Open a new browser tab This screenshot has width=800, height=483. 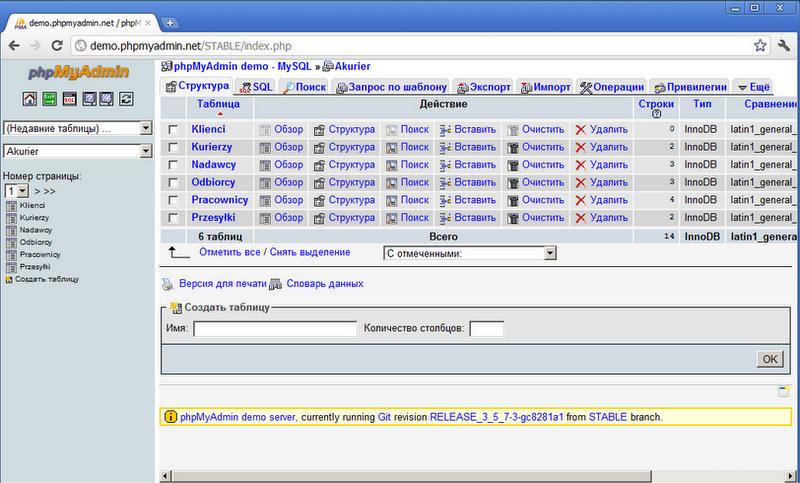[x=169, y=23]
